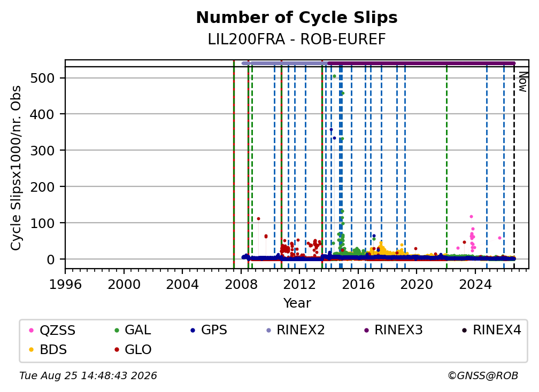Click the Year axis label

297,303
